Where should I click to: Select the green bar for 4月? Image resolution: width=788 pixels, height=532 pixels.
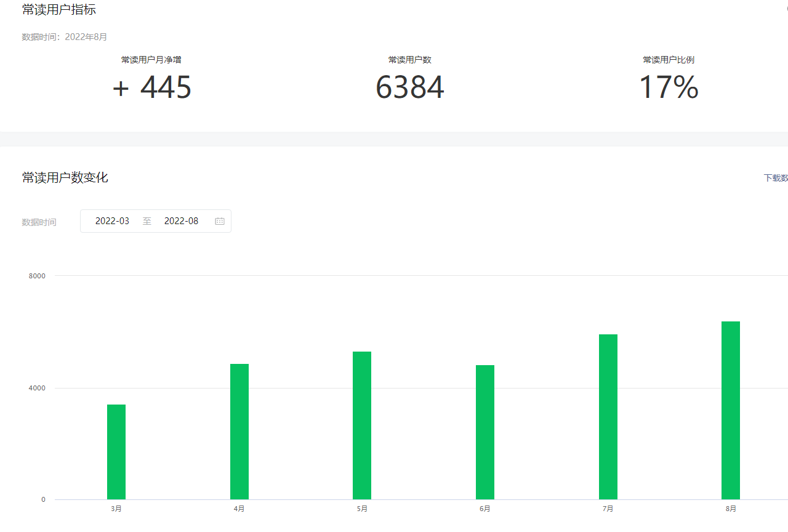pyautogui.click(x=239, y=432)
